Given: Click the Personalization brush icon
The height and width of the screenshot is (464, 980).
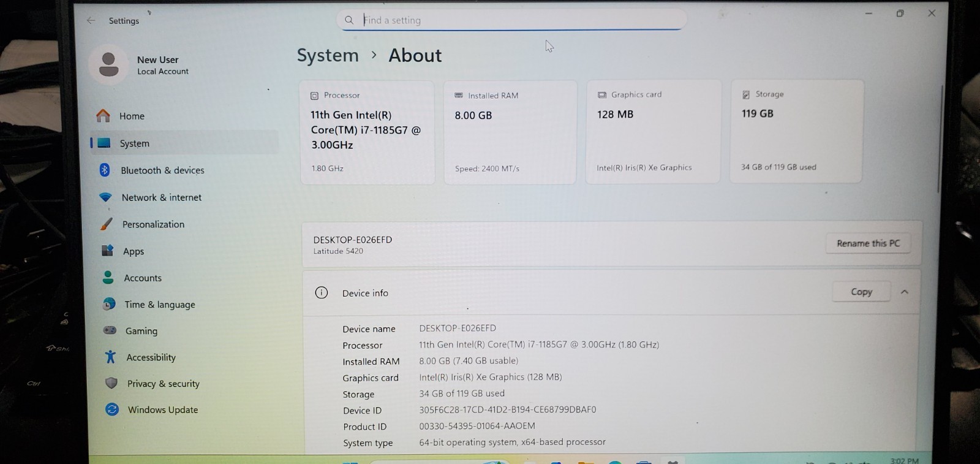Looking at the screenshot, I should pyautogui.click(x=107, y=224).
